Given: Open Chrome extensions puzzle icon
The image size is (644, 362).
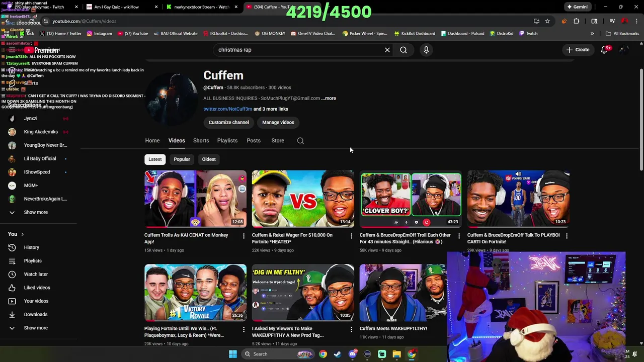Looking at the screenshot, I should (577, 21).
